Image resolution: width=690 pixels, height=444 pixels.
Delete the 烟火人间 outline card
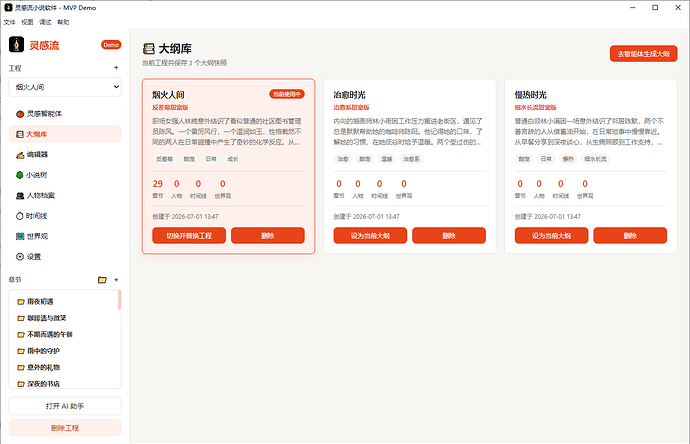268,235
